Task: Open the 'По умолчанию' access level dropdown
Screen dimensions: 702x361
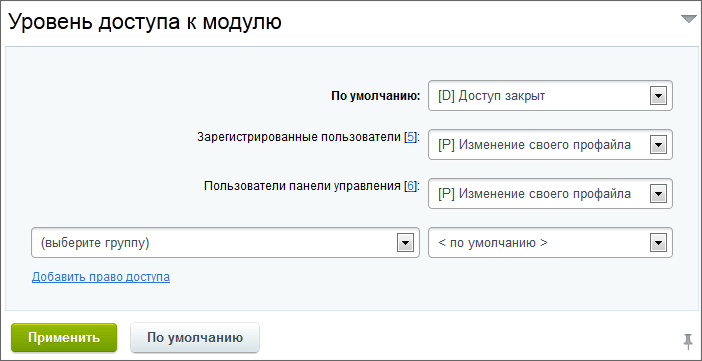Action: click(550, 96)
